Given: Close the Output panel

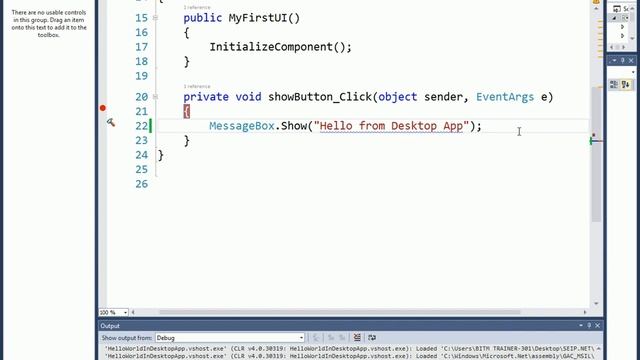Looking at the screenshot, I should click(598, 326).
